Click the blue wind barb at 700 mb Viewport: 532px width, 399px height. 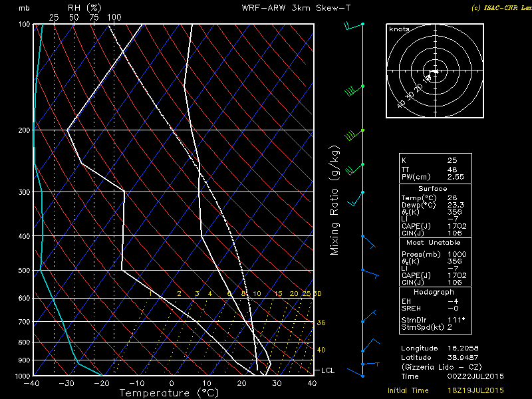368,317
